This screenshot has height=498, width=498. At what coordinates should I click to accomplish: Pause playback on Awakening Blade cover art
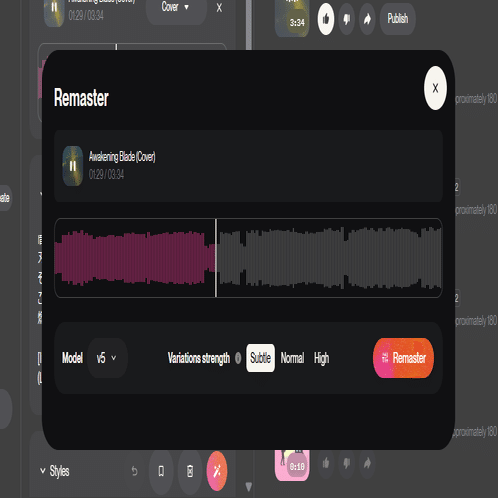(x=73, y=166)
